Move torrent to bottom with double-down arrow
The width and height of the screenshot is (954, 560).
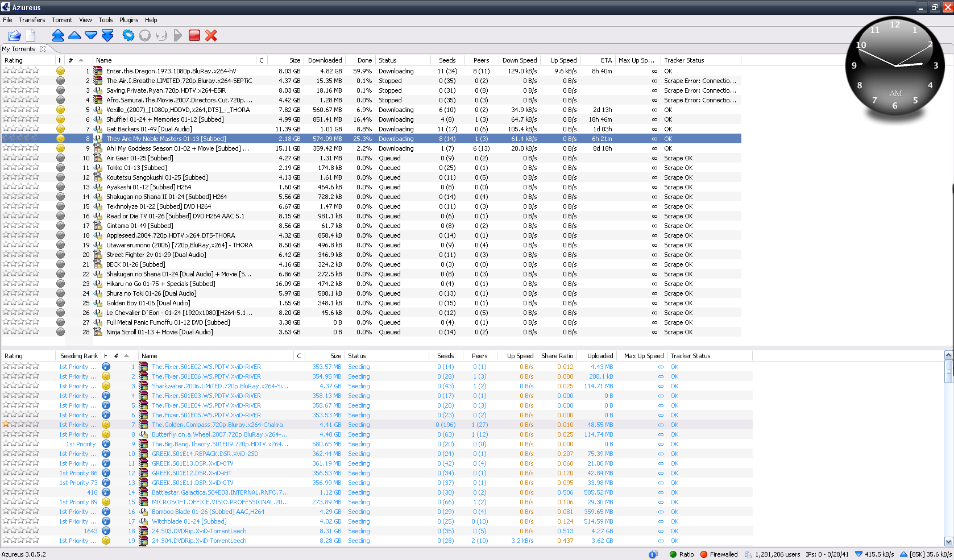(107, 36)
